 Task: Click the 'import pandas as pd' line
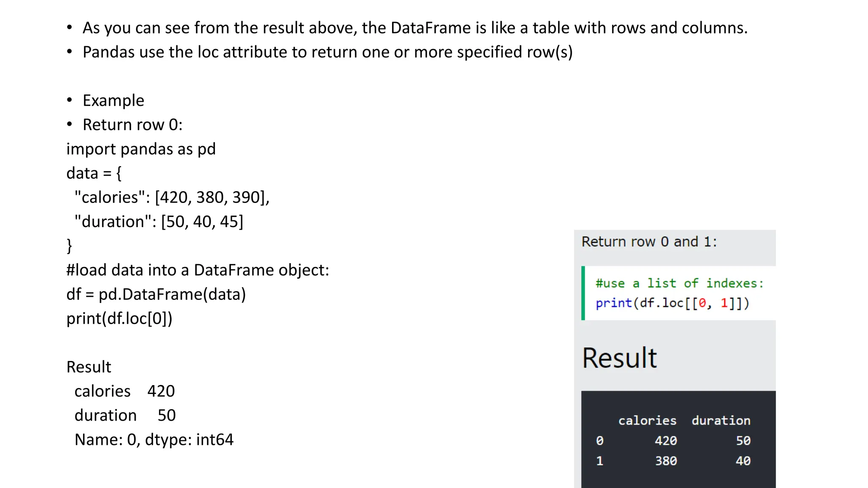click(x=141, y=149)
